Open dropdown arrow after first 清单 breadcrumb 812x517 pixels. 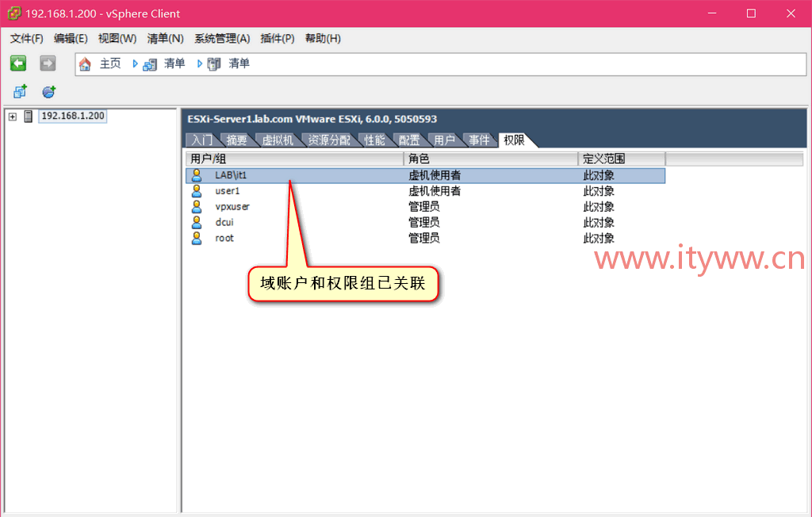click(x=199, y=63)
